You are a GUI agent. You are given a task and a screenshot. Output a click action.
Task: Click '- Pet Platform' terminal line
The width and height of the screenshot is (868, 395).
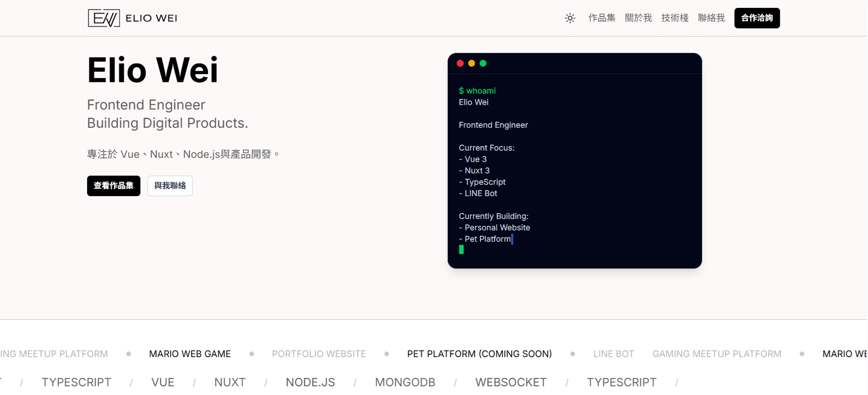[485, 239]
